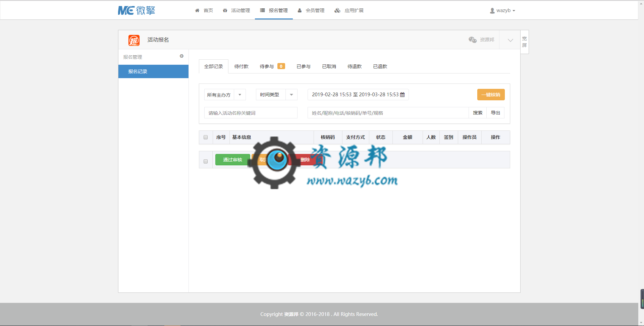Click the 签到 column header
This screenshot has width=644, height=326.
click(448, 137)
